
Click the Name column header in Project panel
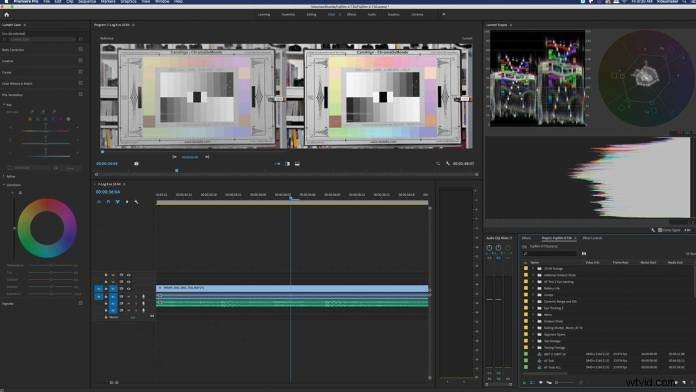coord(535,262)
